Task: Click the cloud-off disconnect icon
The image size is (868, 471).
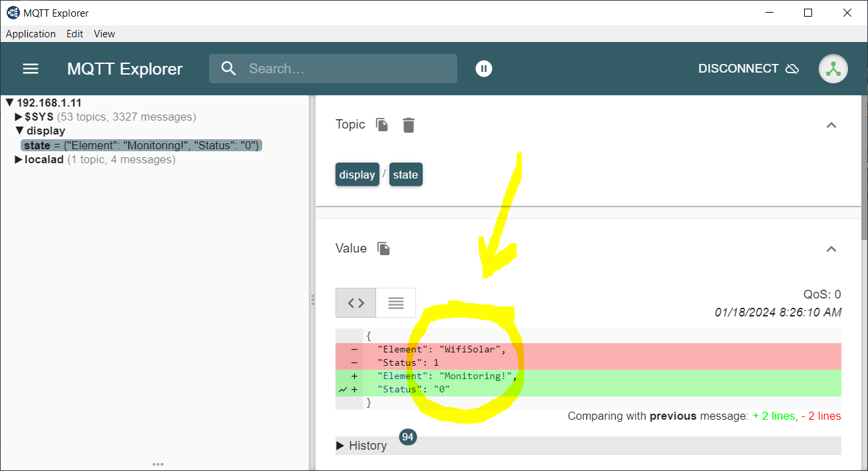Action: point(792,69)
